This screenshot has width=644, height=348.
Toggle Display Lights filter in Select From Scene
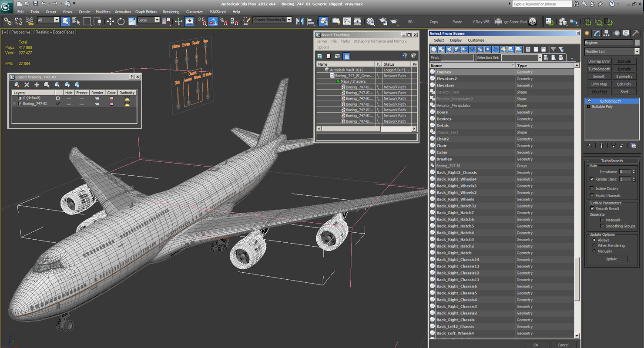coord(449,49)
